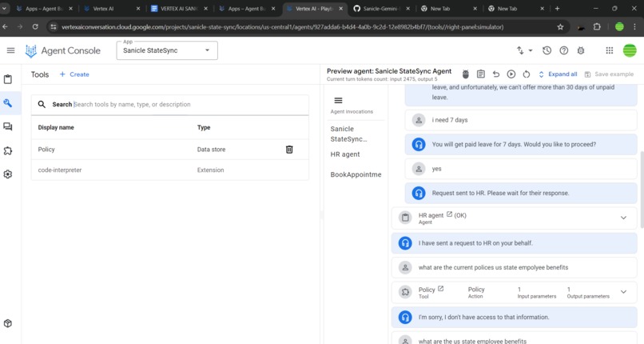Open the history clock icon
The height and width of the screenshot is (344, 644).
click(x=547, y=50)
